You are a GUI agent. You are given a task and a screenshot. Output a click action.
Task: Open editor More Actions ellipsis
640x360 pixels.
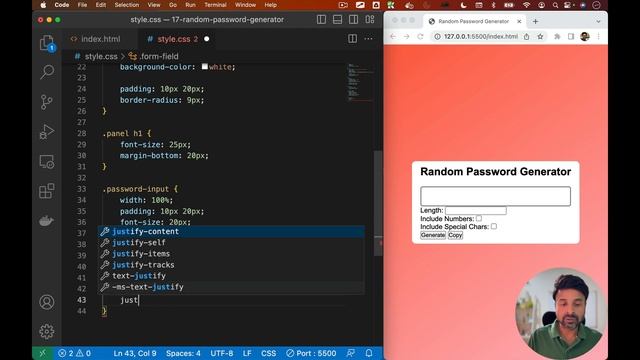pyautogui.click(x=368, y=39)
